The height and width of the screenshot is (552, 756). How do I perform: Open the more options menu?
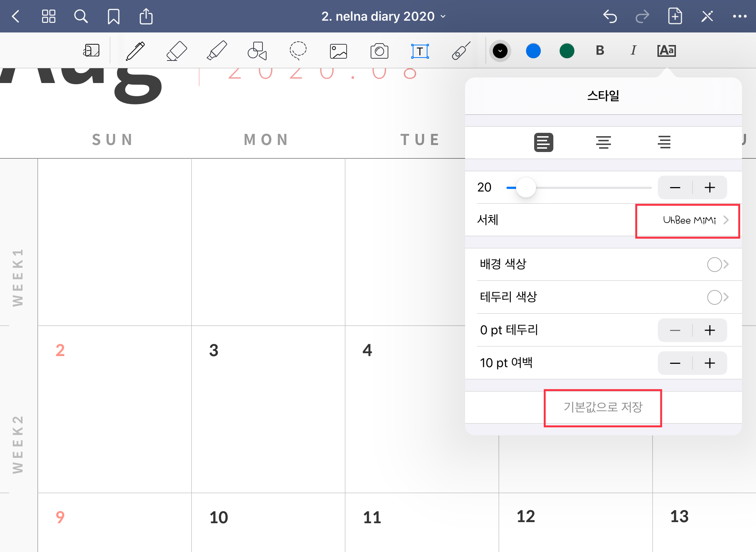pyautogui.click(x=739, y=16)
